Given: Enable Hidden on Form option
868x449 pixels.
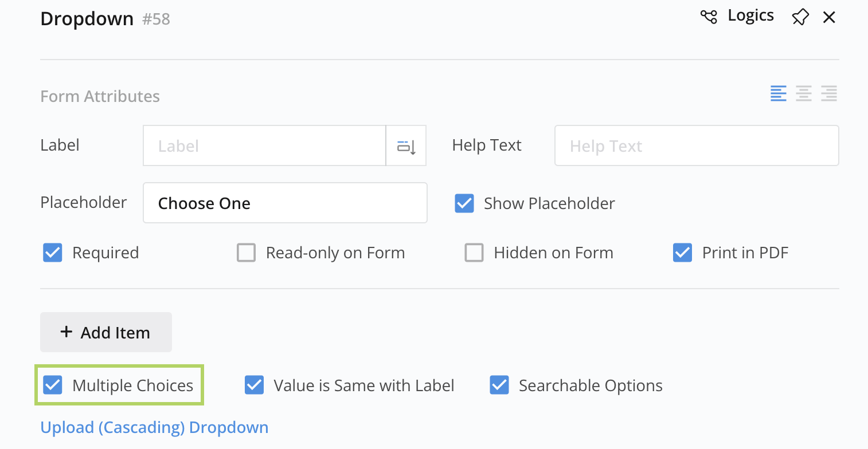Looking at the screenshot, I should point(474,253).
